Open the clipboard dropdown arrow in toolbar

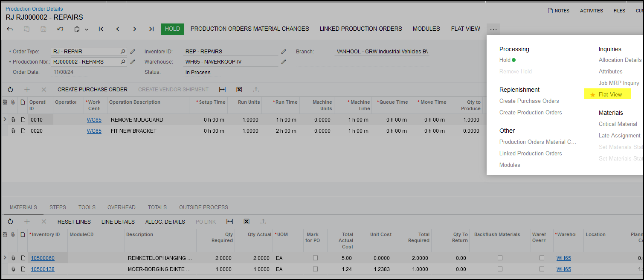click(x=87, y=29)
